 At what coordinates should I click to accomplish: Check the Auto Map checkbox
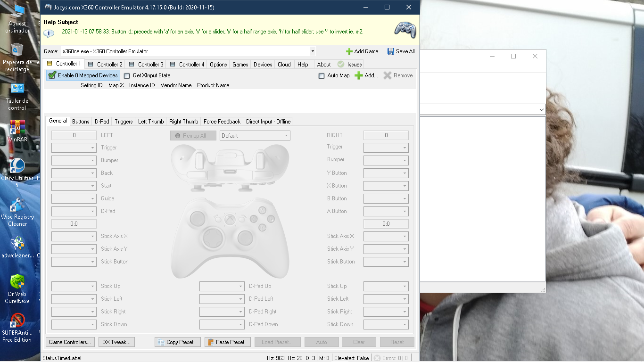click(322, 76)
